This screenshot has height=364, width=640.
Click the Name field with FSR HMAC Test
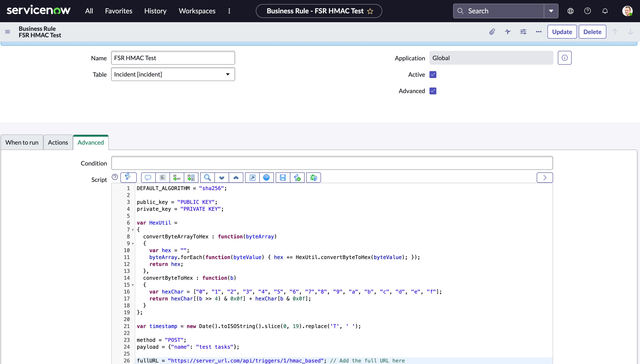[x=173, y=58]
